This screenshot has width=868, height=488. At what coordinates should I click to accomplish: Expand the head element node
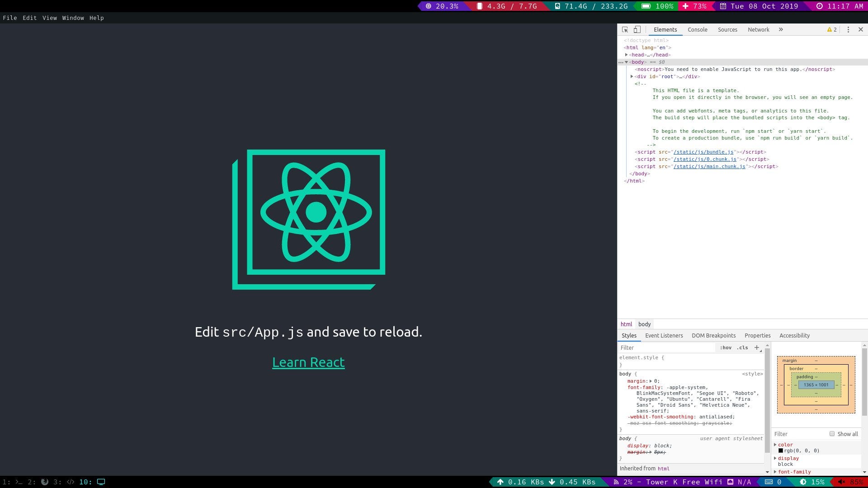[627, 55]
